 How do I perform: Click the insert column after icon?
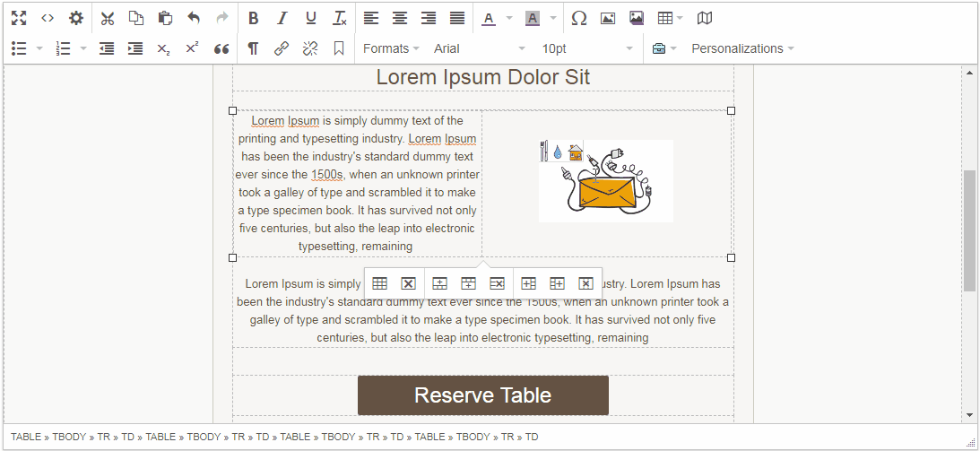pyautogui.click(x=557, y=283)
